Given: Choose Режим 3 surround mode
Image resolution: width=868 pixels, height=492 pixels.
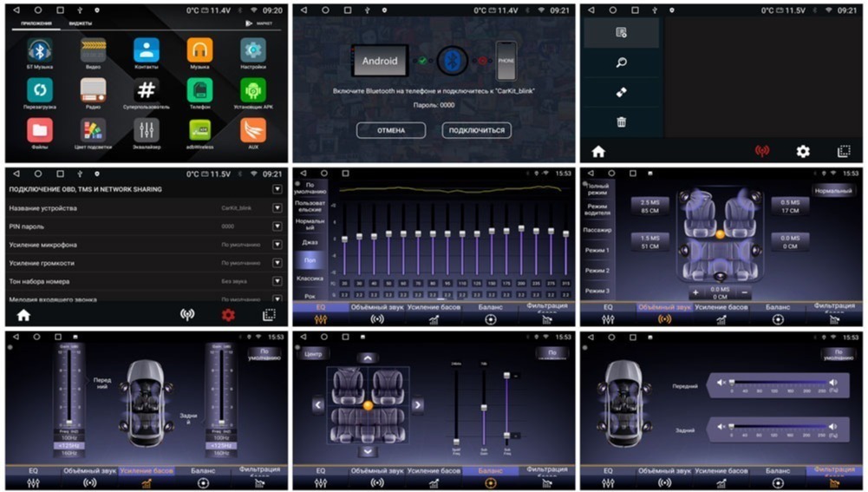Looking at the screenshot, I should click(x=597, y=291).
